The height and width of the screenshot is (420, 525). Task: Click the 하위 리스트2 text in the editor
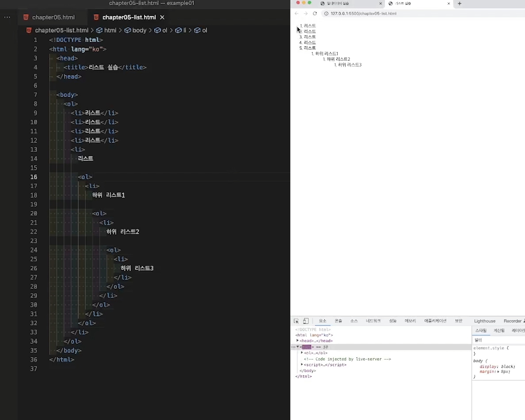[x=122, y=231]
